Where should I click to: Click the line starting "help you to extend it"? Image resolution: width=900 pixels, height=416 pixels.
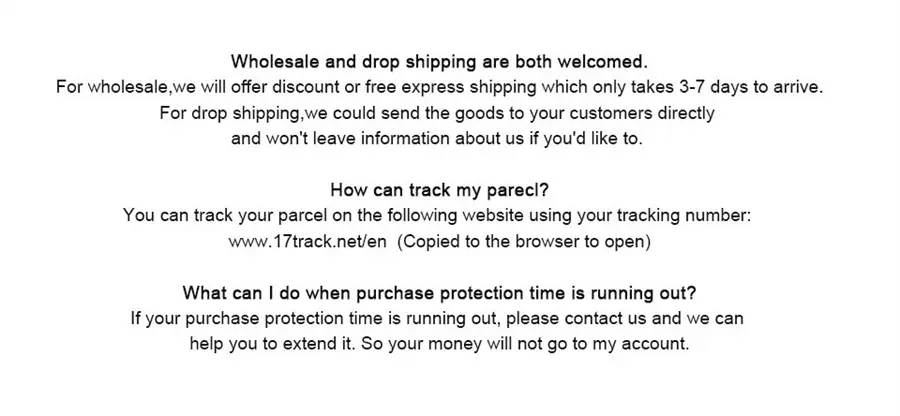(x=439, y=344)
